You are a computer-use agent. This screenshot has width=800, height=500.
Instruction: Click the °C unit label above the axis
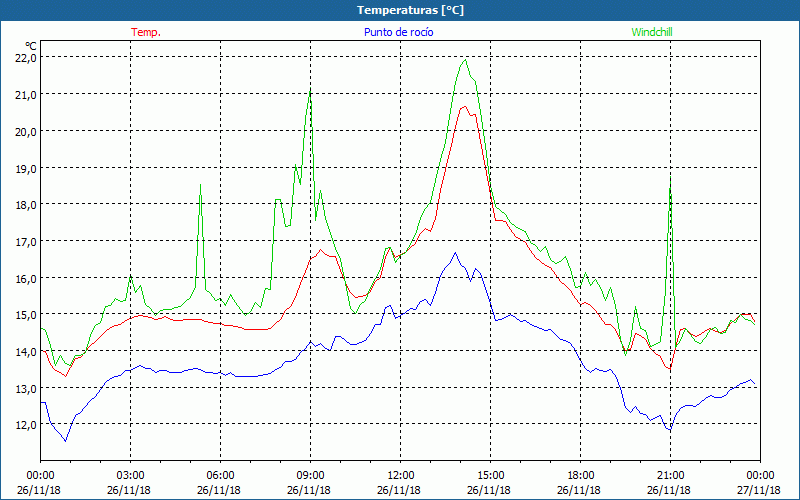30,45
